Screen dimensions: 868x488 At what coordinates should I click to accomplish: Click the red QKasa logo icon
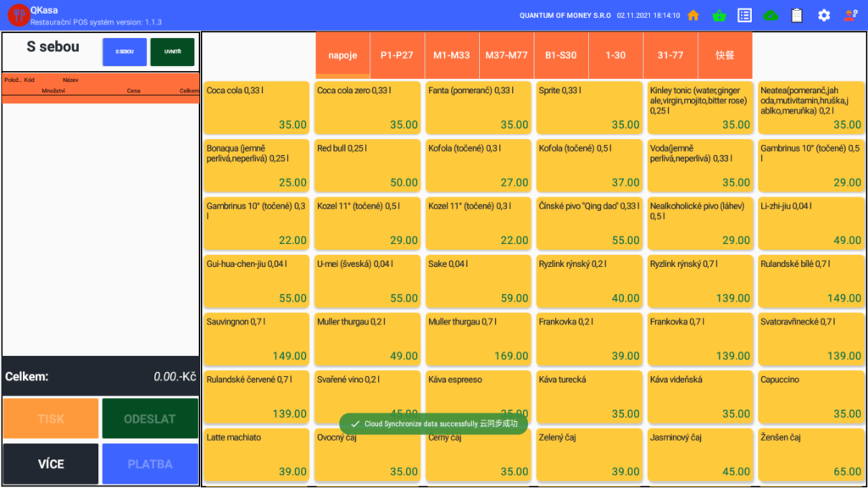coord(18,15)
